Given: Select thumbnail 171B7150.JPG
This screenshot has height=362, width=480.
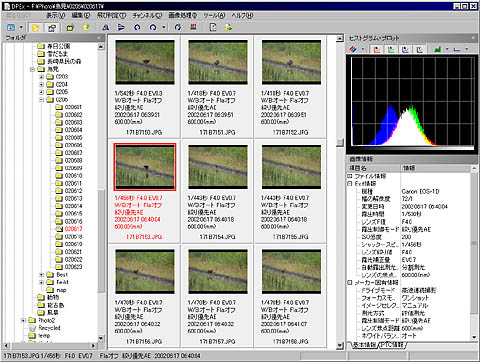Looking at the screenshot, I should (145, 62).
